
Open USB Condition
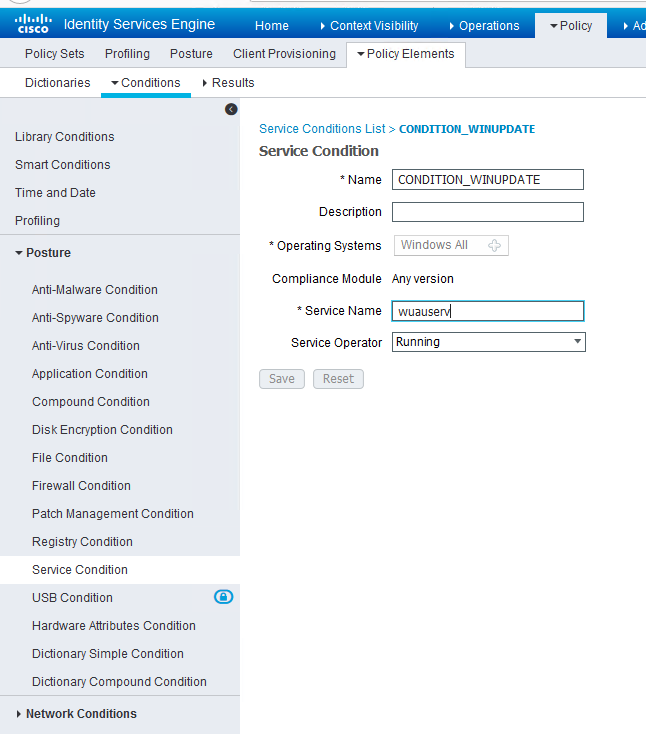pyautogui.click(x=73, y=598)
